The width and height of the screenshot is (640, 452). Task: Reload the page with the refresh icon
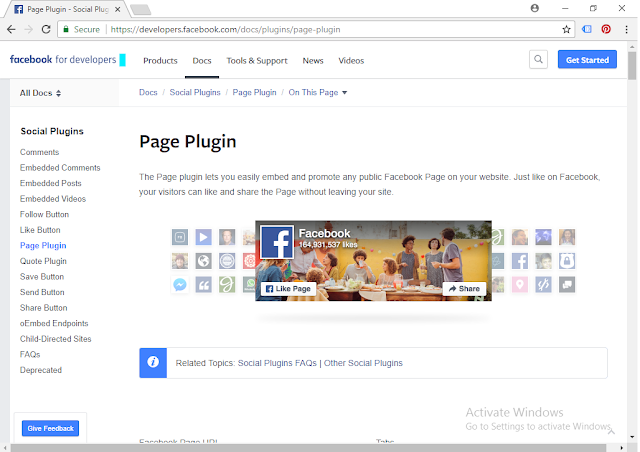point(46,29)
